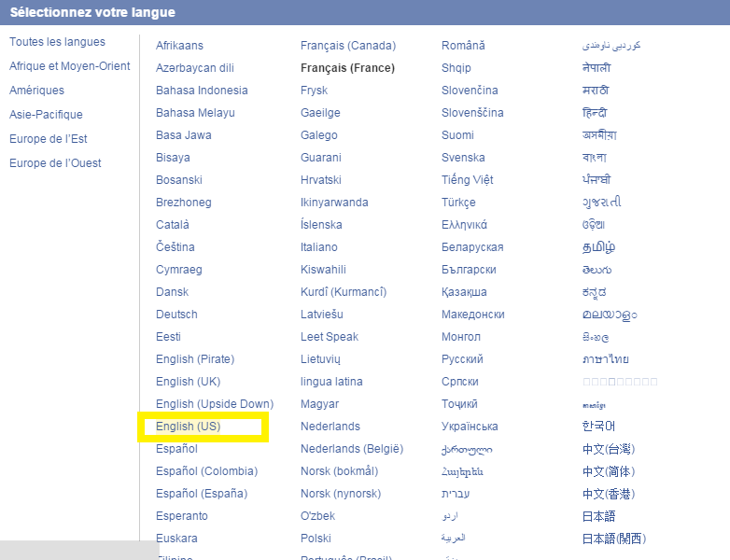Viewport: 730px width, 560px height.
Task: Switch language to Deutsch
Action: pyautogui.click(x=177, y=315)
